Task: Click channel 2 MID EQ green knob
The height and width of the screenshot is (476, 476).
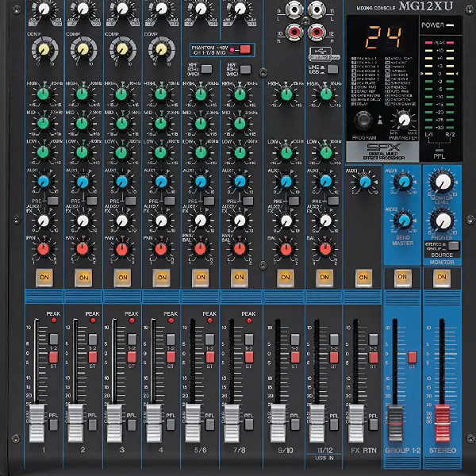Action: (x=83, y=123)
